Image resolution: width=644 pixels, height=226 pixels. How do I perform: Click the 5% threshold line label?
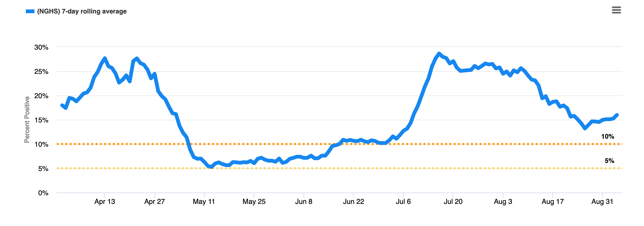pos(609,161)
